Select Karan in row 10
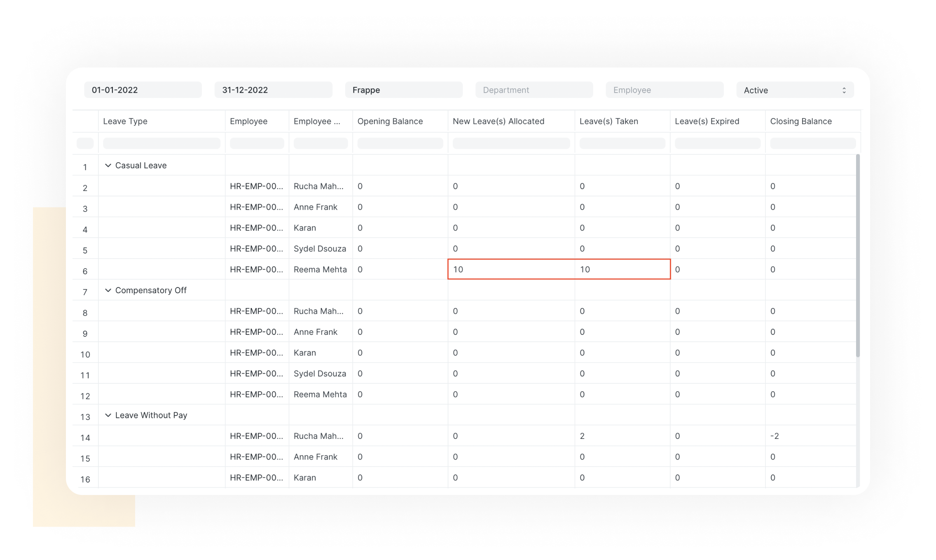Screen dimensions: 936x560 321,353
